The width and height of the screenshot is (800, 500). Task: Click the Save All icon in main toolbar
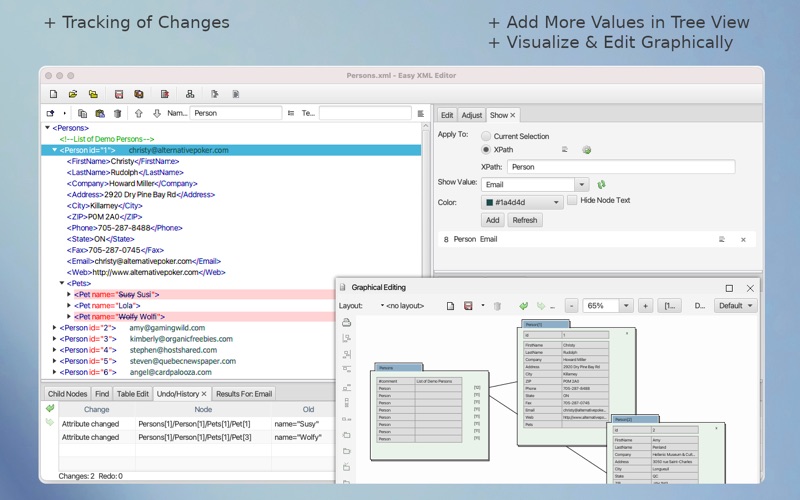[139, 94]
